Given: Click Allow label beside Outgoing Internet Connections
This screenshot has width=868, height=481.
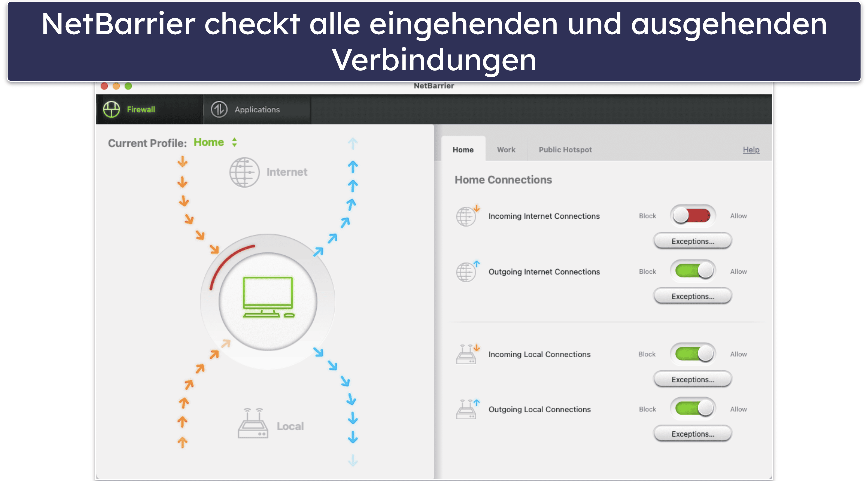Looking at the screenshot, I should pos(738,271).
